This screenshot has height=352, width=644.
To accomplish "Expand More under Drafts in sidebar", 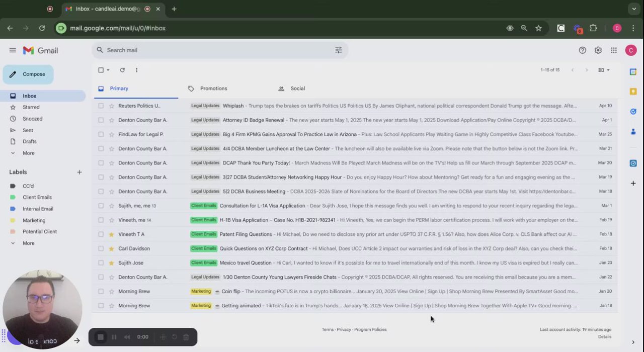I will pyautogui.click(x=29, y=153).
